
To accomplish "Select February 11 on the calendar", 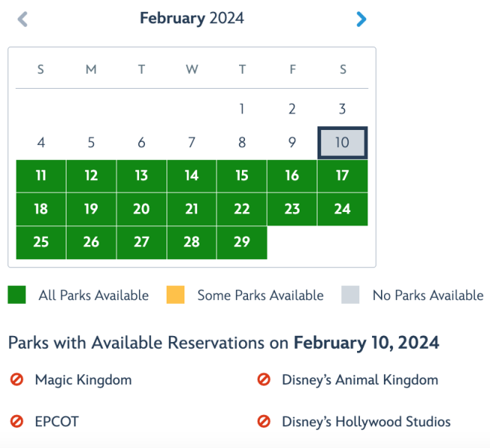I will click(41, 176).
